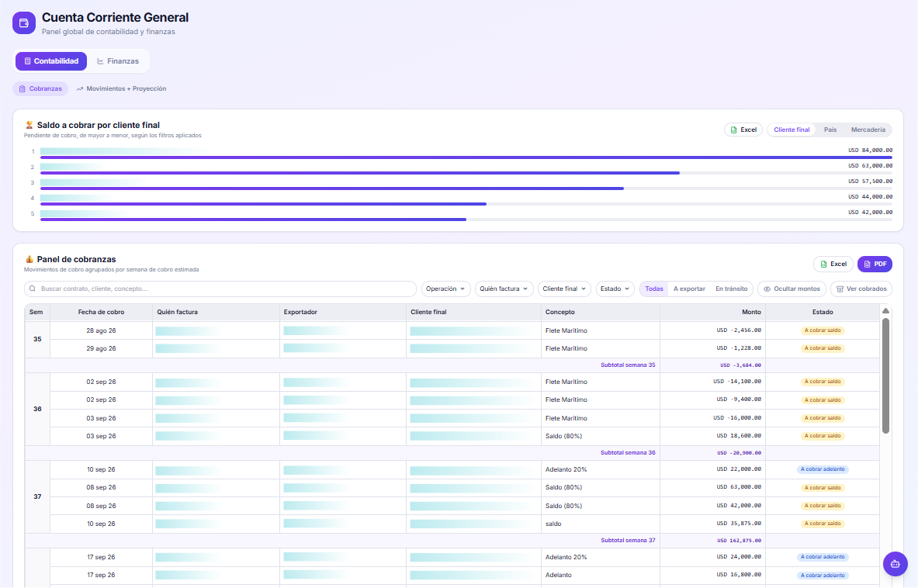Image resolution: width=918 pixels, height=588 pixels.
Task: Click the A cobrar adelanto badge for USD 22,000.00
Action: tap(823, 469)
